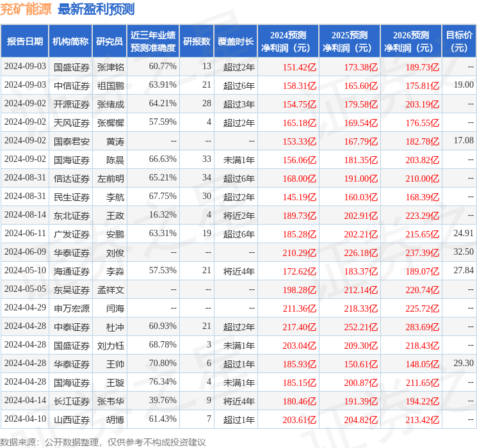Viewport: 477px width, 448px height.
Task: Click 2026 profit value 148.05亿
Action: pos(423,364)
